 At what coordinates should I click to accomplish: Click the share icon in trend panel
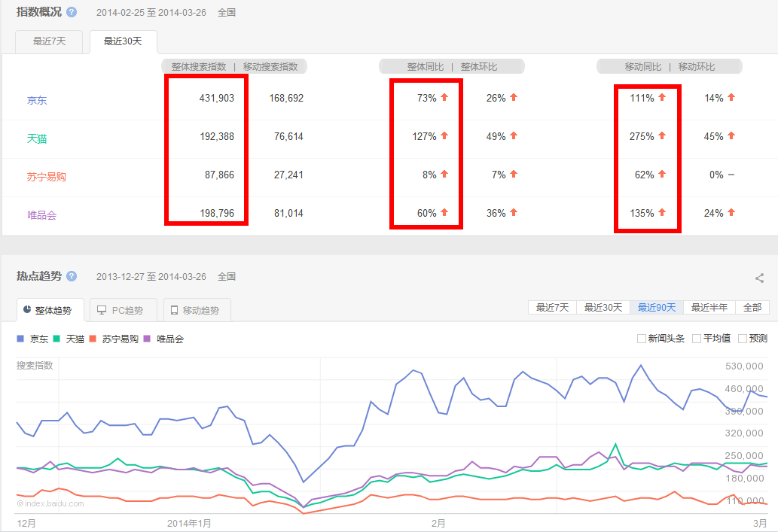click(759, 278)
